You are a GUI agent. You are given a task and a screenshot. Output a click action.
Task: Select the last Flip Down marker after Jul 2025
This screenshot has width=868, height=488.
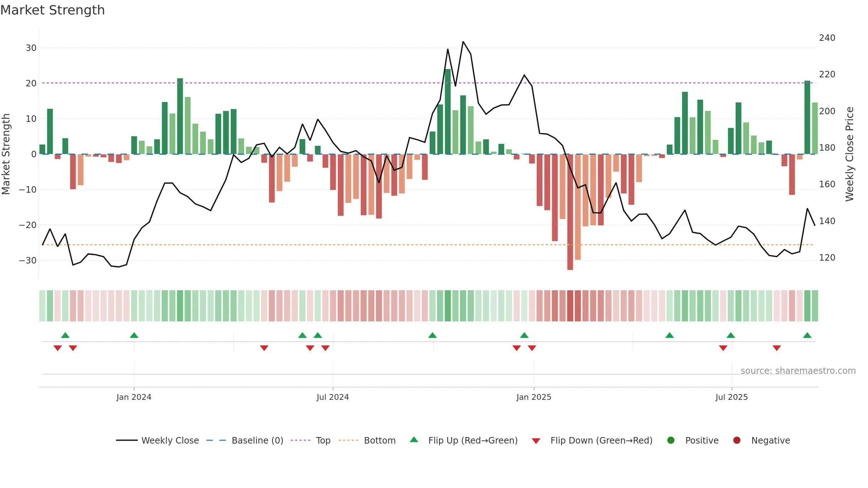click(776, 348)
